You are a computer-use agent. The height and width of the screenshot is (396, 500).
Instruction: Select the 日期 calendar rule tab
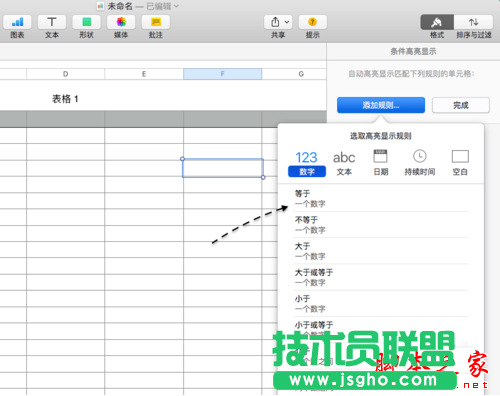380,163
